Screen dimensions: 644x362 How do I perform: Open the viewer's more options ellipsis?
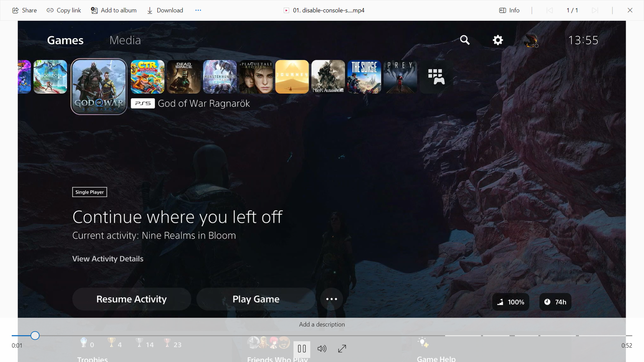click(x=198, y=10)
